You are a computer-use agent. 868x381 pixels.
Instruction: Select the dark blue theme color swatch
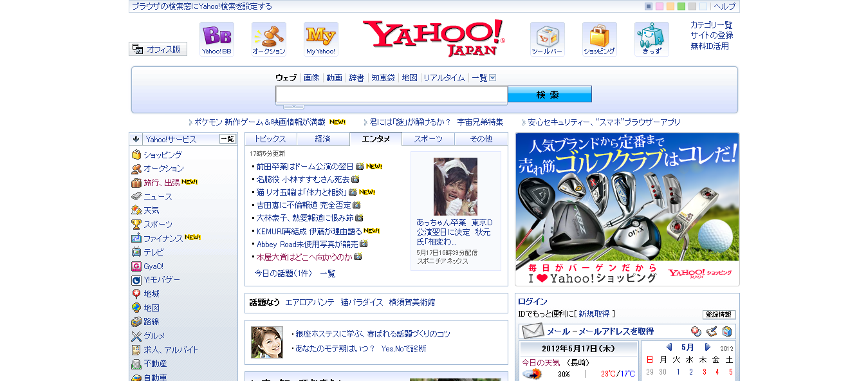tap(649, 6)
